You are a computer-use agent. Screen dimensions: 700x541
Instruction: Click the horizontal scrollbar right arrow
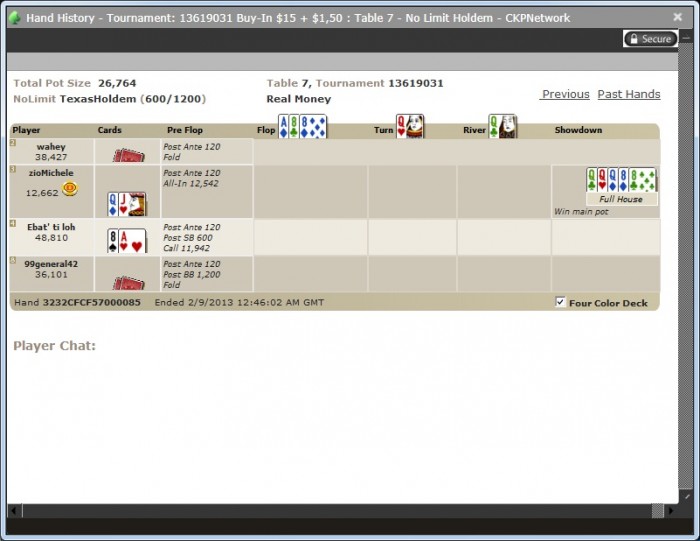point(671,511)
